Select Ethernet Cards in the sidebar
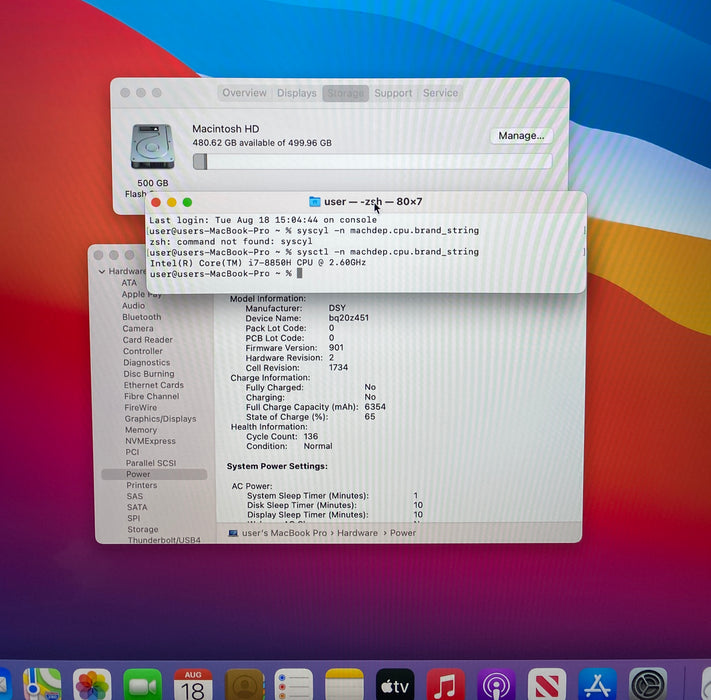711x700 pixels. (x=154, y=385)
